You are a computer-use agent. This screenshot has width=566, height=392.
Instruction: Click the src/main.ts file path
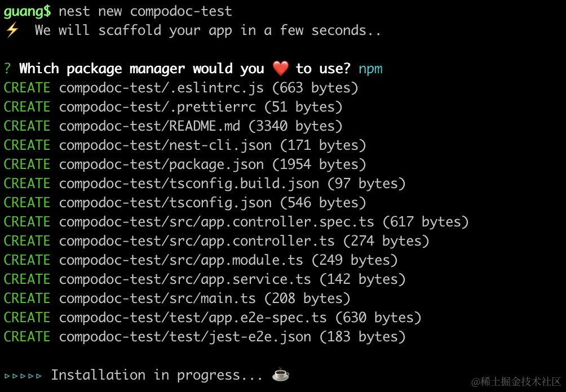(157, 299)
